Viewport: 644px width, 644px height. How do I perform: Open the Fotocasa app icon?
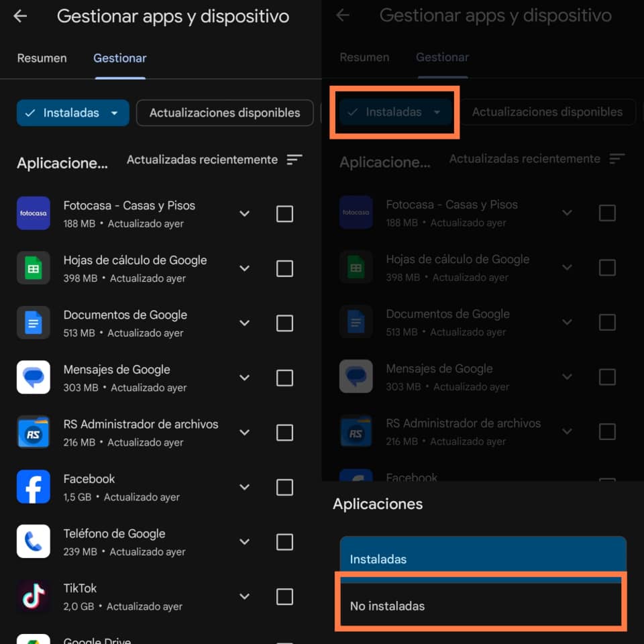[34, 213]
